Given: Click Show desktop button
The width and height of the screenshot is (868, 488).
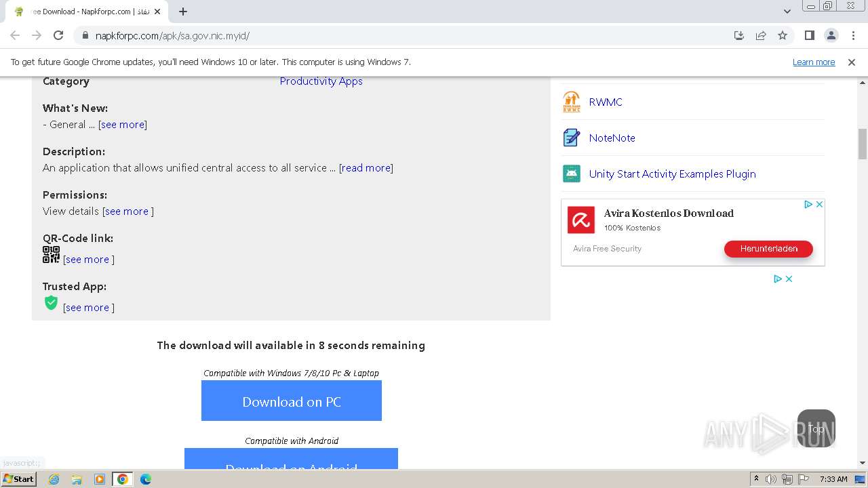Looking at the screenshot, I should 861,479.
